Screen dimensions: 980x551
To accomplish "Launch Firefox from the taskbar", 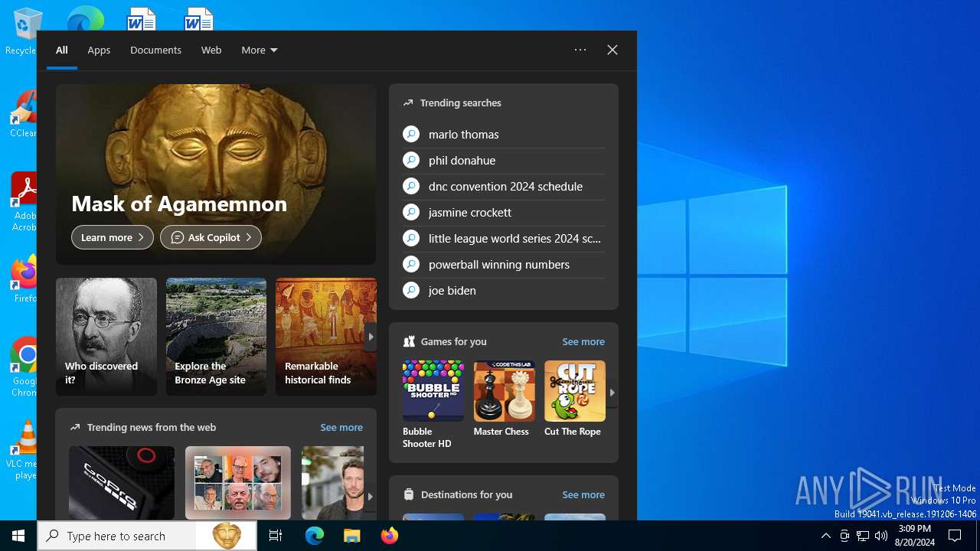I will pos(390,536).
